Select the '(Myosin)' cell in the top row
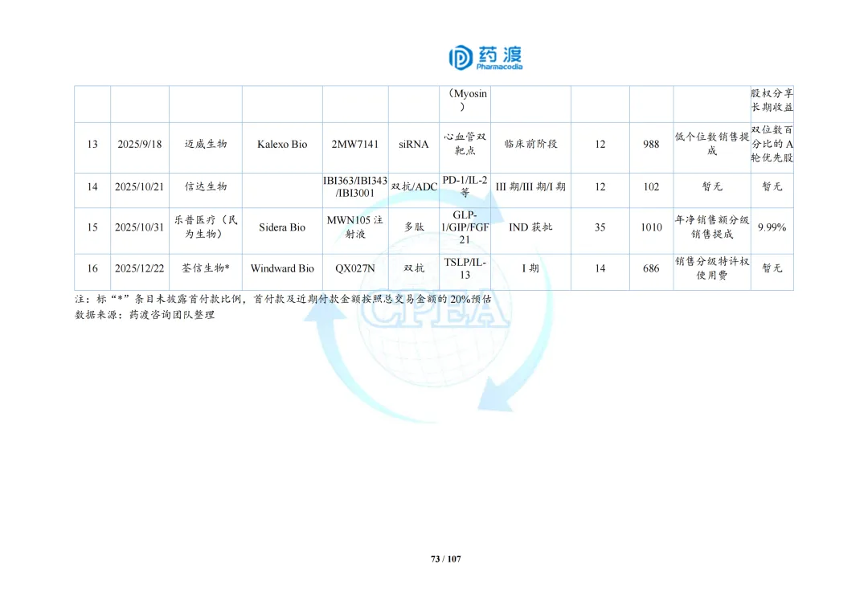This screenshot has height=613, width=868. (x=465, y=104)
